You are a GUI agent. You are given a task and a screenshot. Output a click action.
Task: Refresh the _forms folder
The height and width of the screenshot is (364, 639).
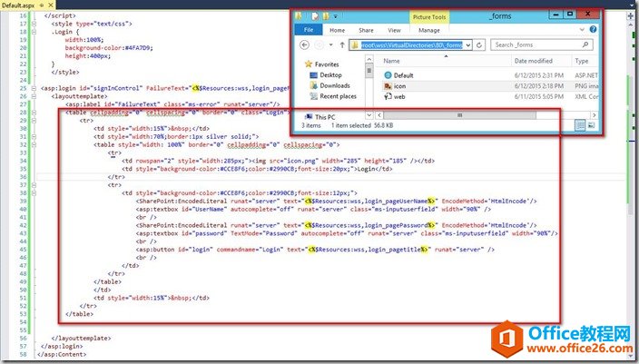(479, 45)
